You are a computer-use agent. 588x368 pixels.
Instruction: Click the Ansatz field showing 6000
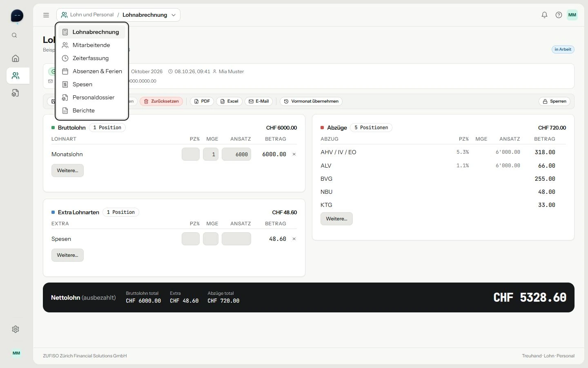coord(236,154)
